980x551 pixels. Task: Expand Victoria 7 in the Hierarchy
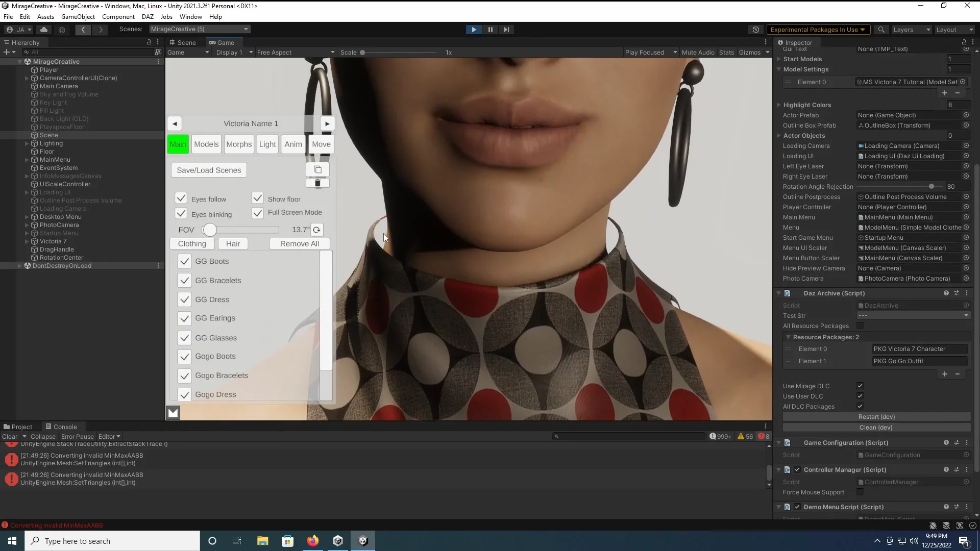pos(26,241)
